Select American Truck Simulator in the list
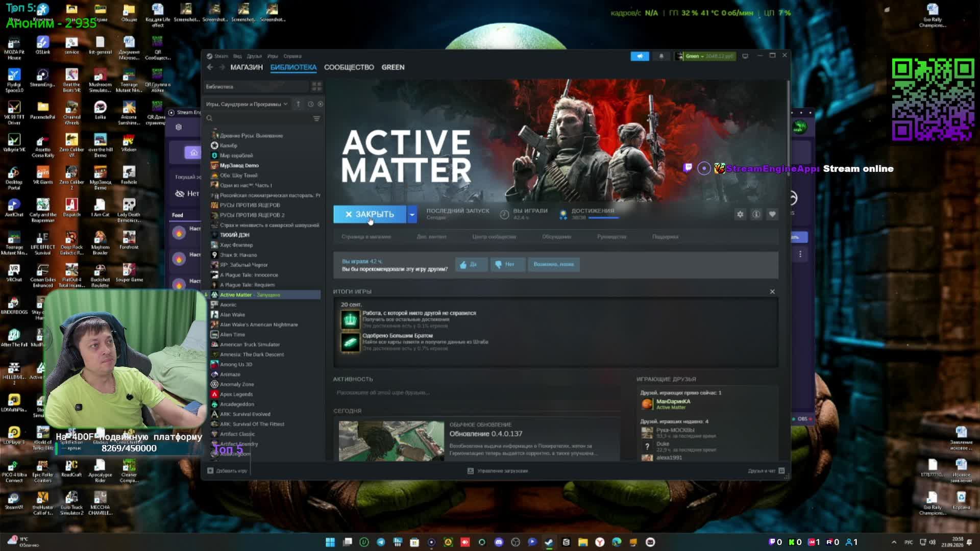 point(264,344)
